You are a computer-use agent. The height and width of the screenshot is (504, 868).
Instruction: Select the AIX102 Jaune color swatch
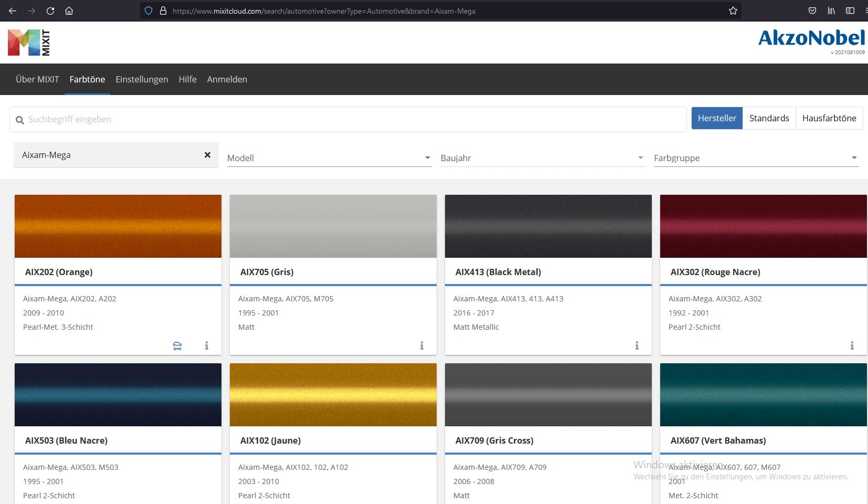333,395
